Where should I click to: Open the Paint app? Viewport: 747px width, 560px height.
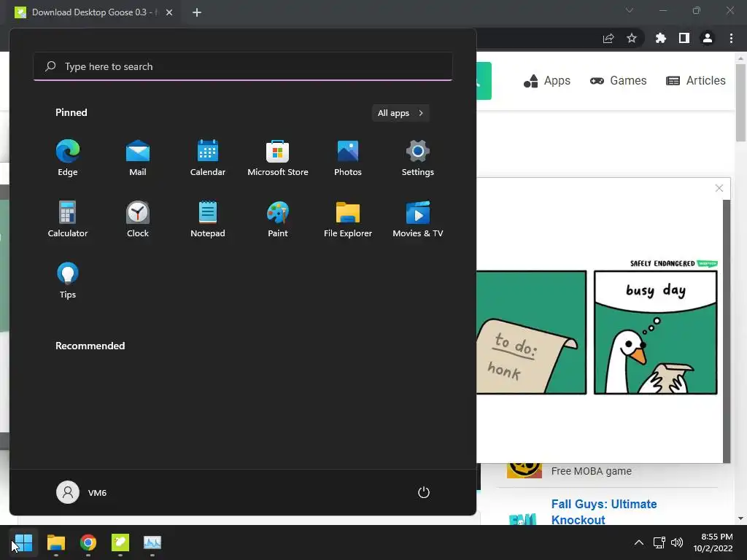click(x=278, y=219)
